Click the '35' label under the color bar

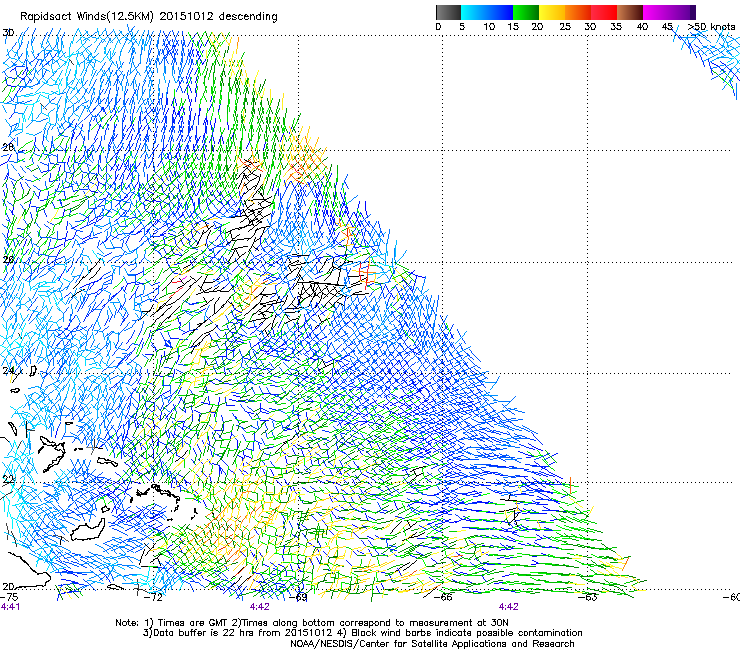tap(616, 27)
